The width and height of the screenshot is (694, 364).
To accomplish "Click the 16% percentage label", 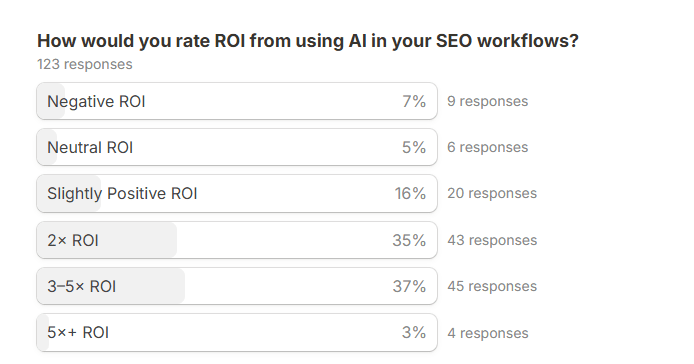I will click(410, 194).
